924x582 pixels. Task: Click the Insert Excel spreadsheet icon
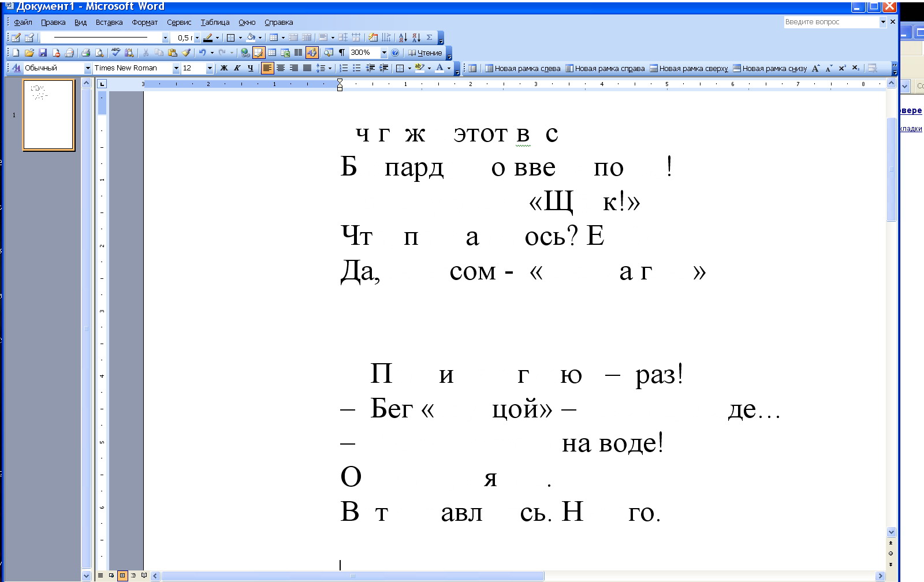pos(285,53)
